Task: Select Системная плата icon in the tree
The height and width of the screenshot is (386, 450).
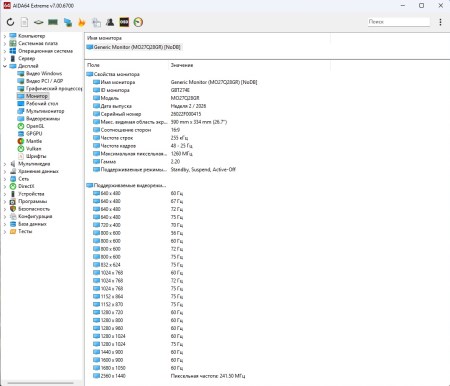Action: tap(13, 43)
